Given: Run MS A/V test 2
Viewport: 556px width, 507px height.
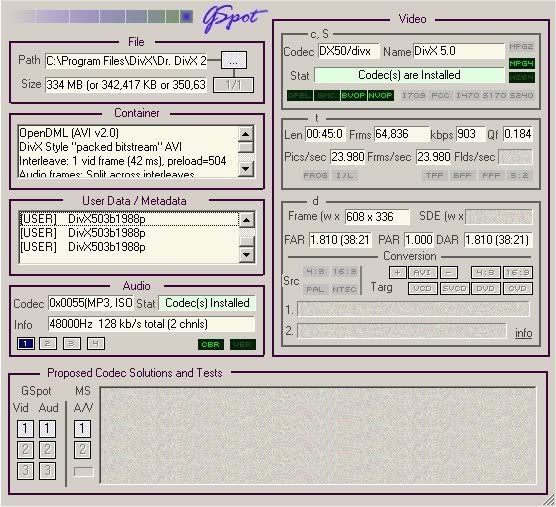Looking at the screenshot, I should [x=82, y=450].
